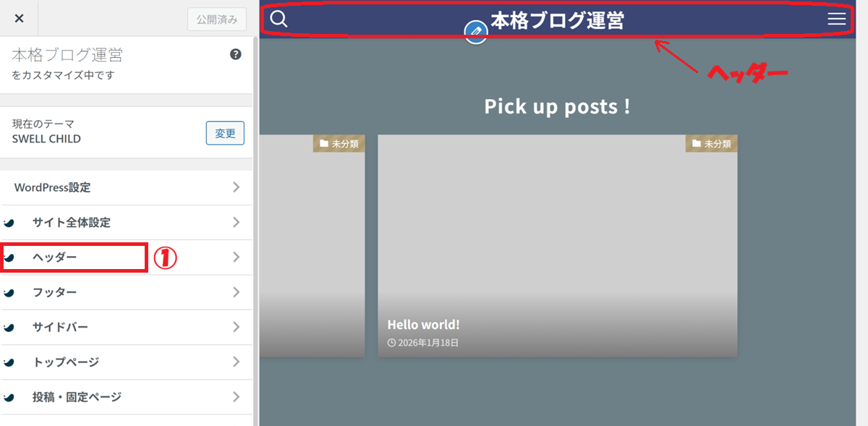Click SWELL icon beside フッター

point(9,293)
